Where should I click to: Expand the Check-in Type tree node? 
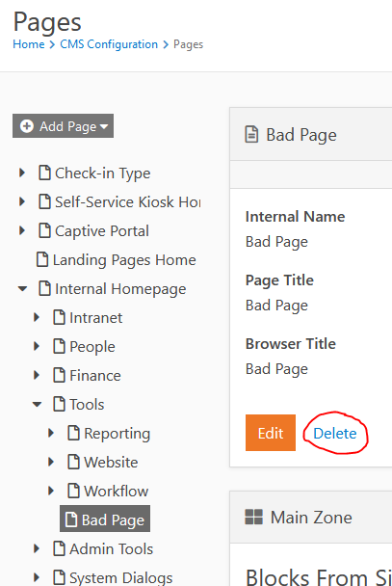22,173
